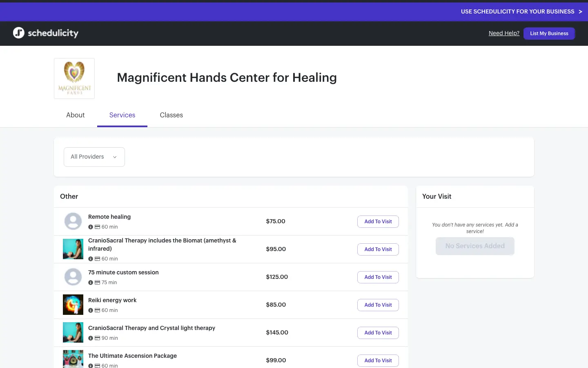Click credit card icon under Remote healing
588x368 pixels.
97,227
